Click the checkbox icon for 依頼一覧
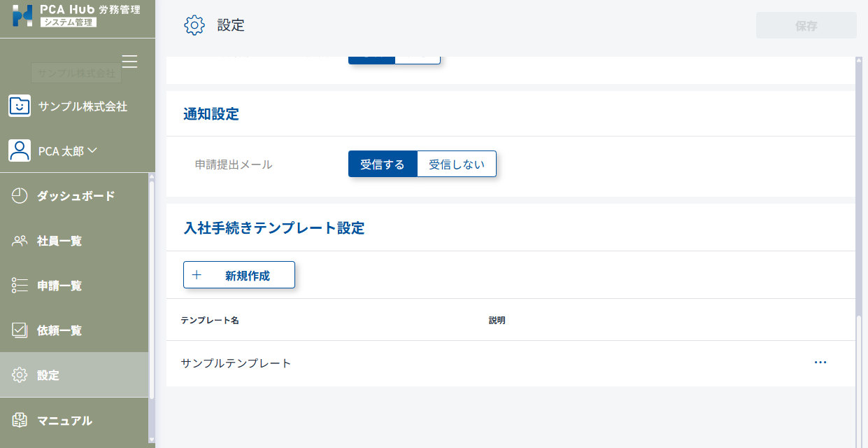This screenshot has height=448, width=868. point(20,330)
